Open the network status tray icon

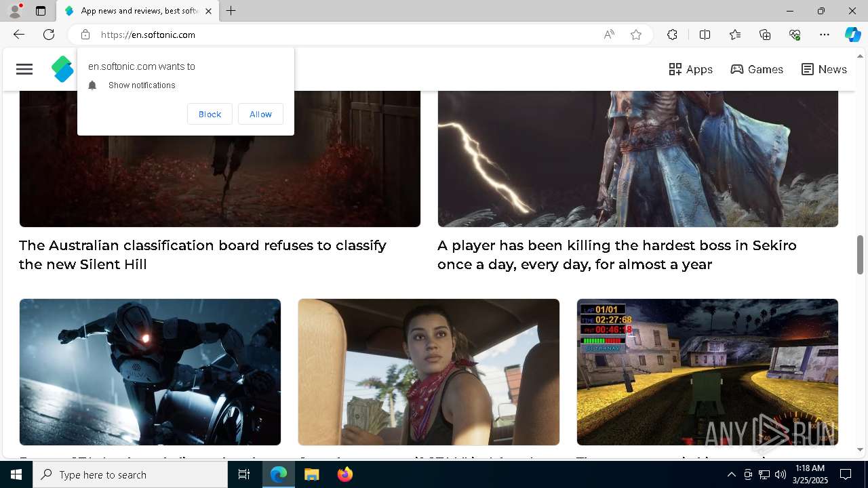pos(764,474)
